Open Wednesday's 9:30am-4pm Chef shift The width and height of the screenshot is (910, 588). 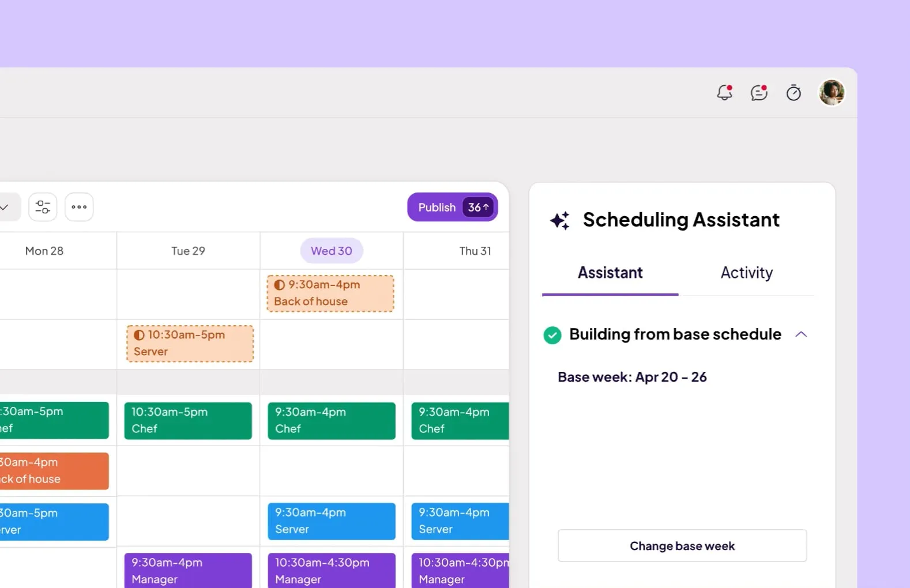[332, 421]
